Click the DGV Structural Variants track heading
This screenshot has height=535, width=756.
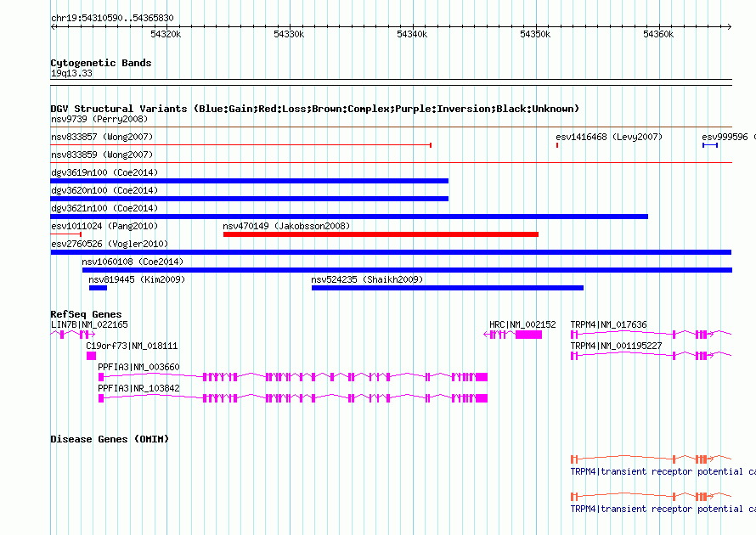point(315,109)
